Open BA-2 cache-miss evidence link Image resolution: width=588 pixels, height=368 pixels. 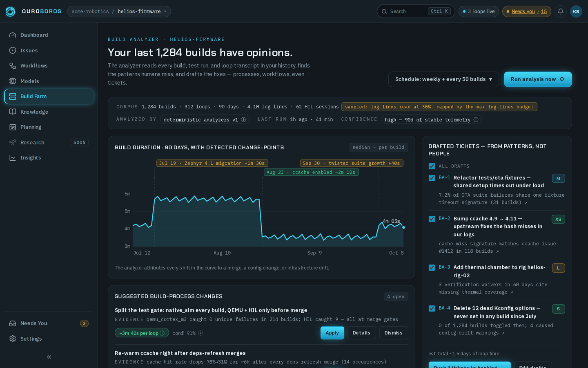click(x=497, y=247)
